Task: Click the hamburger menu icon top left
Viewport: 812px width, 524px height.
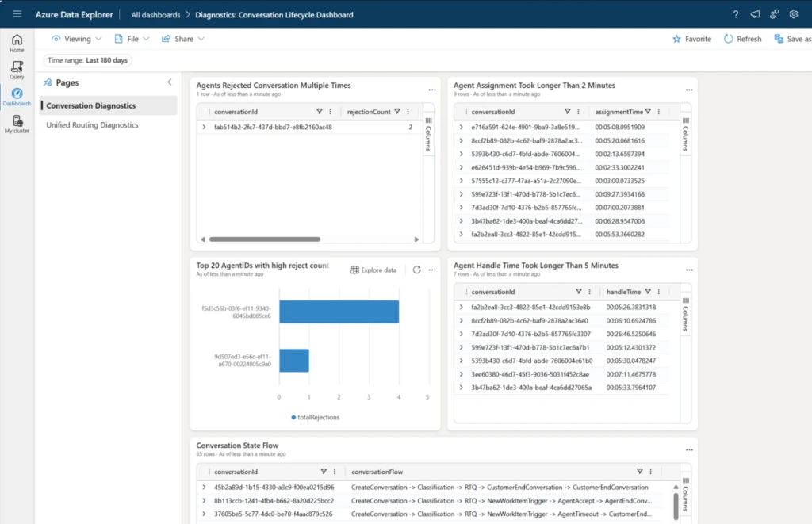Action: [x=17, y=13]
